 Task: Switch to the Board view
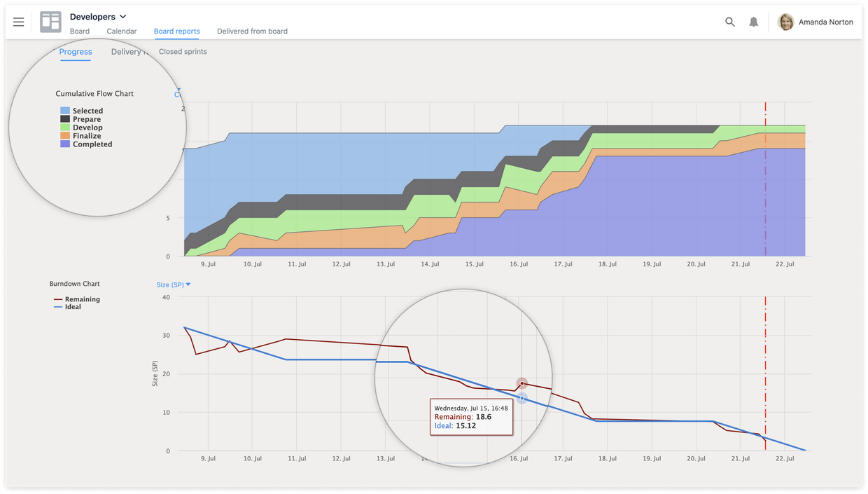79,31
